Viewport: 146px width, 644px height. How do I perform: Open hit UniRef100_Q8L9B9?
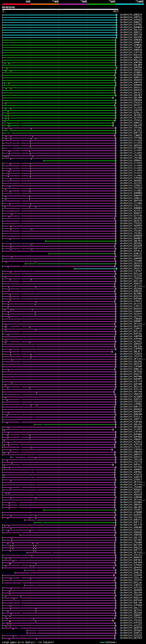(x=131, y=98)
